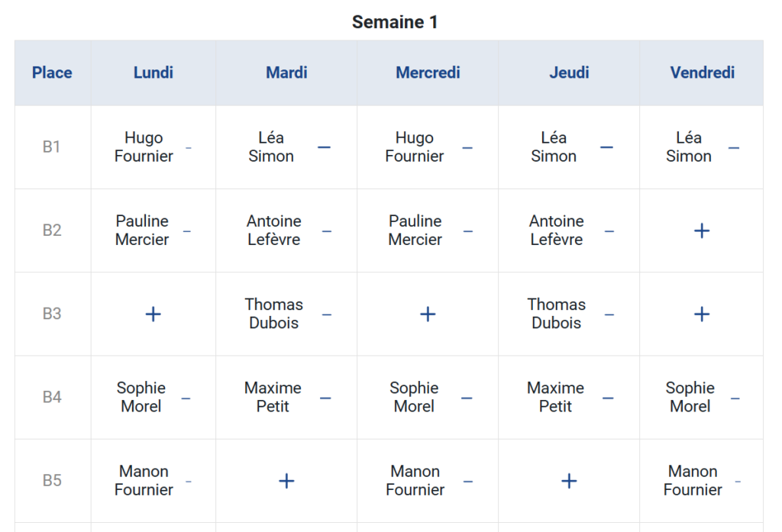The height and width of the screenshot is (532, 782).
Task: Remove Sophie Morel from B4 Vendredi
Action: pyautogui.click(x=734, y=397)
